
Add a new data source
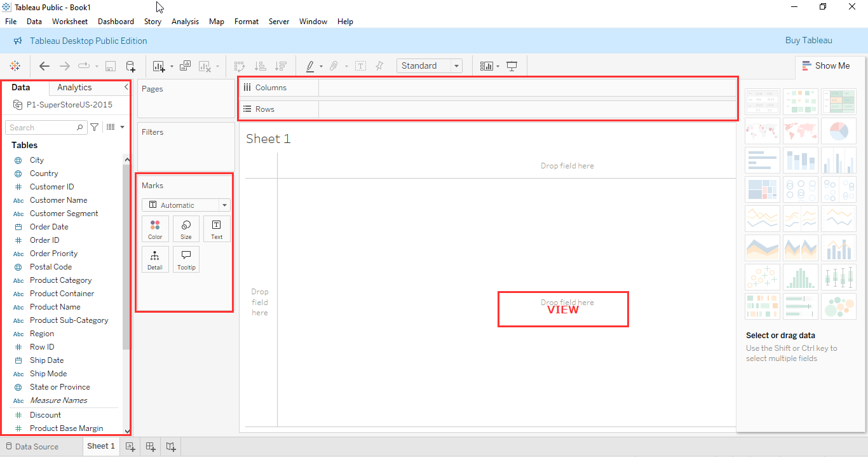tap(130, 65)
